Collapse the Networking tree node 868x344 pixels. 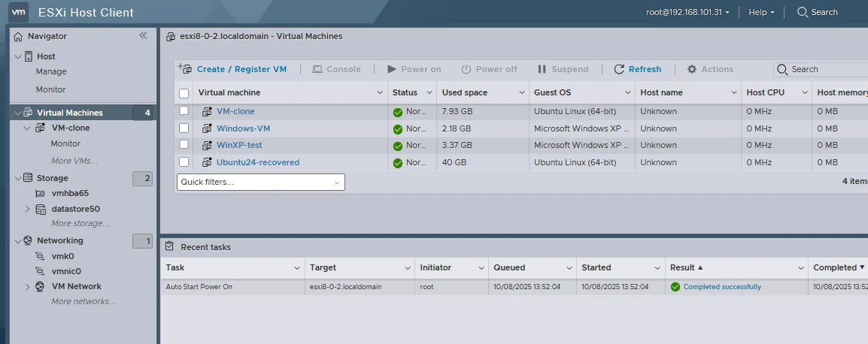[x=18, y=240]
